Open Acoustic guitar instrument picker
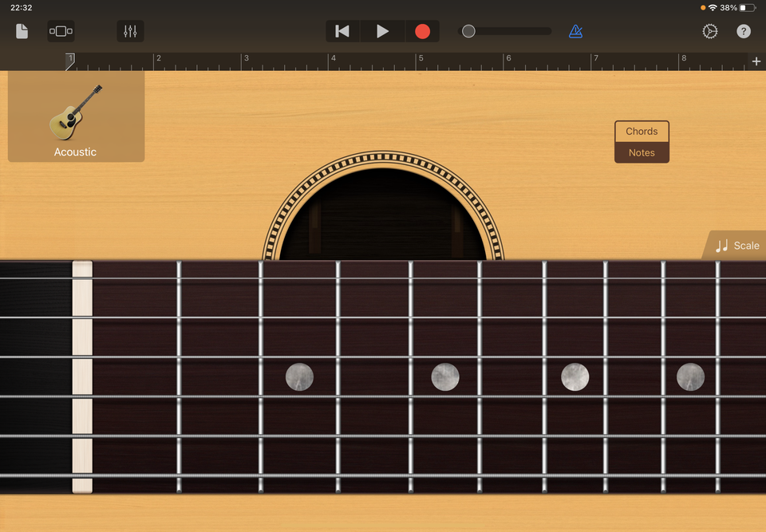Screen dimensions: 766x532 [76, 117]
